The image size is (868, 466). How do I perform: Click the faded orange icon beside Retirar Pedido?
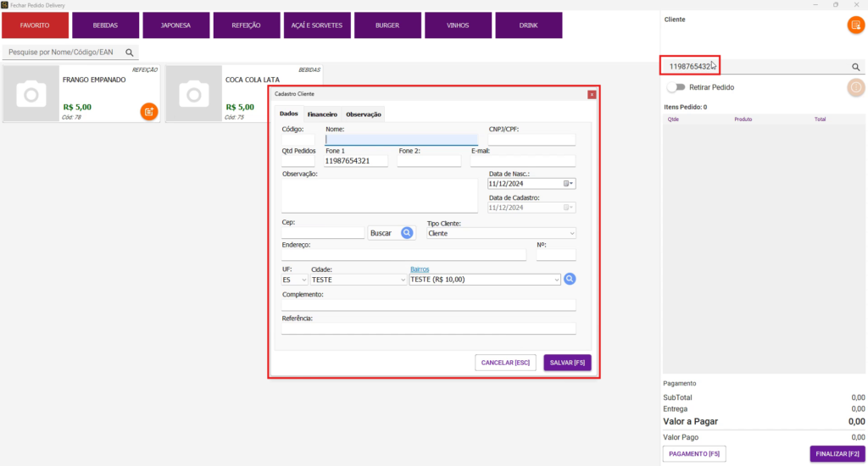click(x=855, y=87)
